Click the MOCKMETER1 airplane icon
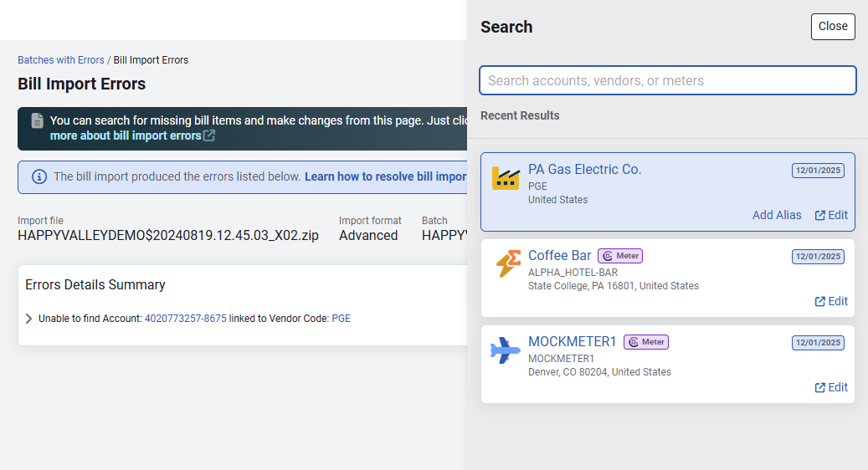The width and height of the screenshot is (868, 470). tap(505, 351)
